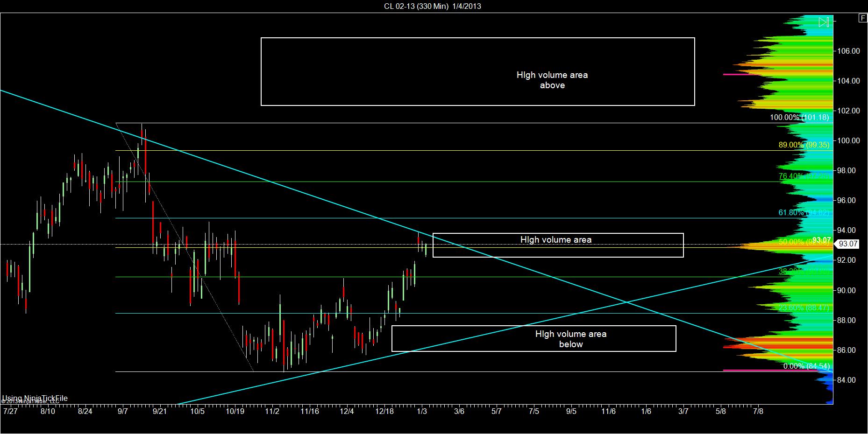Click the 9/5 date on time axis
The height and width of the screenshot is (434, 868).
[x=571, y=411]
